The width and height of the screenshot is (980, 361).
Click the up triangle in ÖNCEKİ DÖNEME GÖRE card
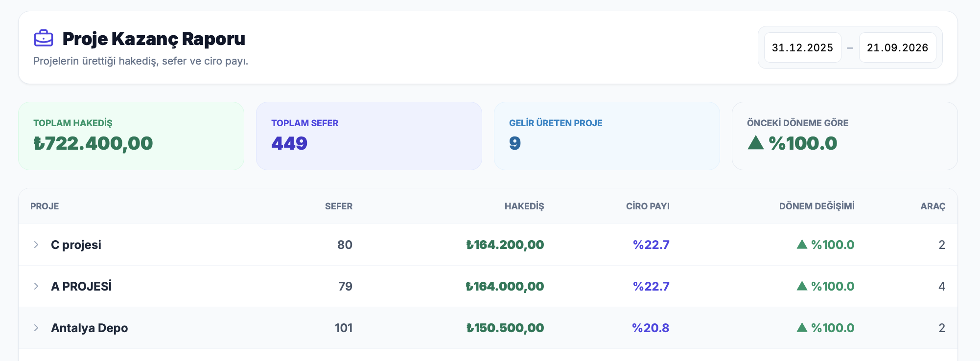756,142
